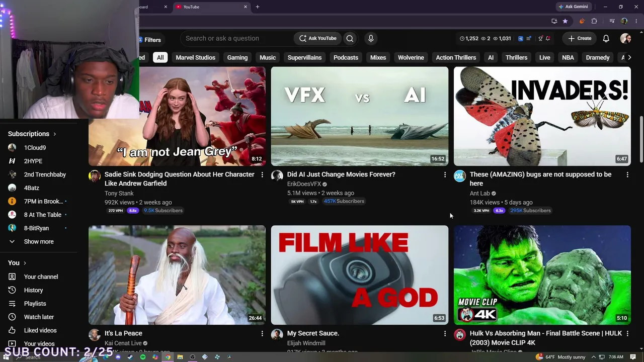Open the VFX vs AI video thumbnail
Screen dimensions: 644x362
click(360, 116)
